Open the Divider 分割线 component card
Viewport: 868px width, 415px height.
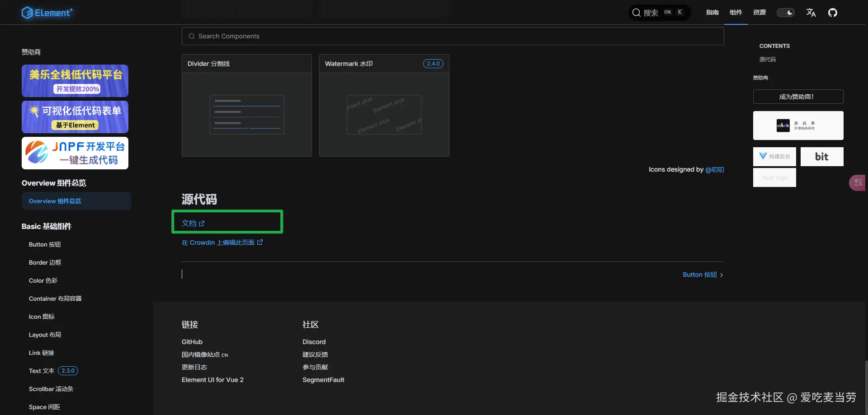(x=247, y=106)
